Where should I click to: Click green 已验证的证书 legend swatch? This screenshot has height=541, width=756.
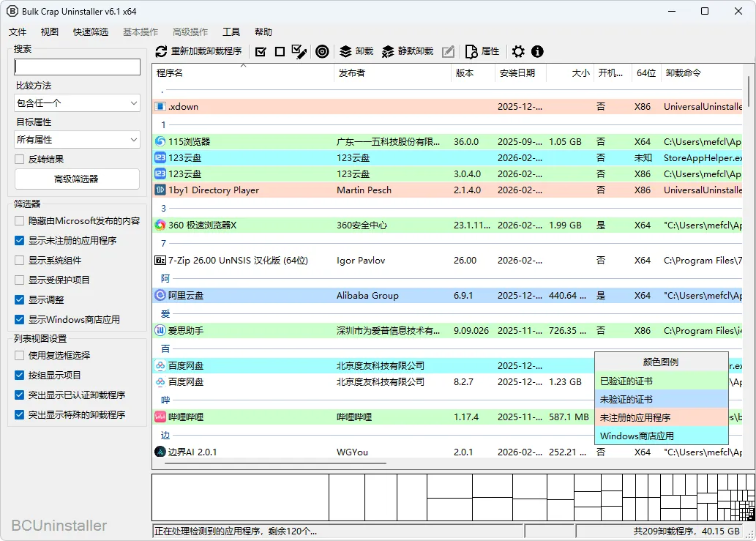662,381
